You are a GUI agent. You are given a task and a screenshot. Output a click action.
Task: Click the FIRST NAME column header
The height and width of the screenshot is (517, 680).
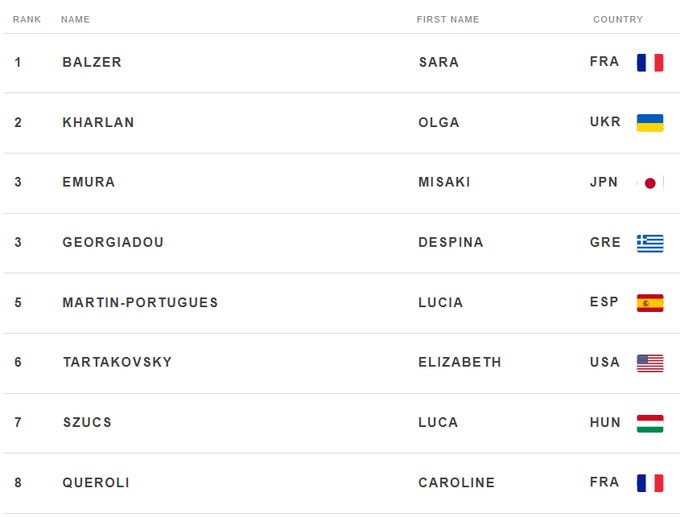pyautogui.click(x=448, y=20)
